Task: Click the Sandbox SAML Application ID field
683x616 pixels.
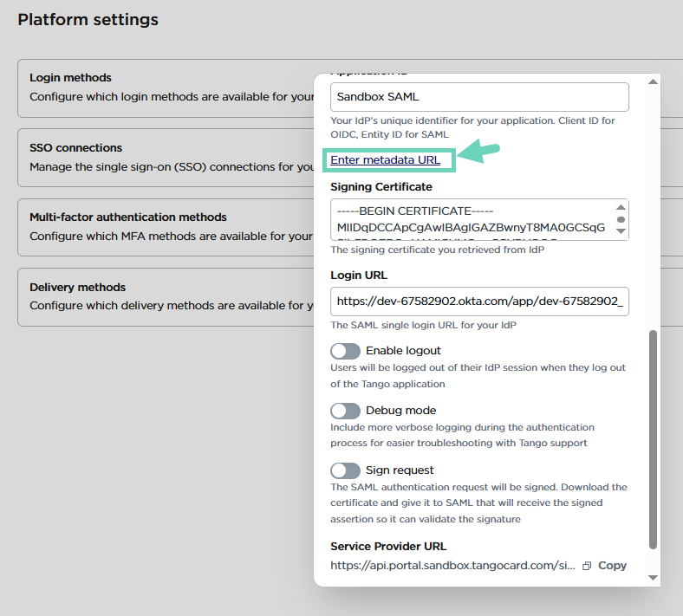Action: tap(479, 97)
